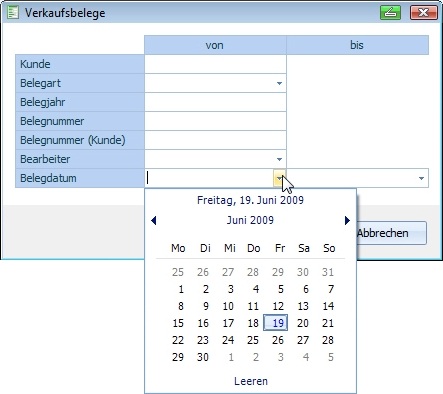Toggle the Belegdatum von calendar dropdown
The image size is (443, 394).
tap(279, 178)
